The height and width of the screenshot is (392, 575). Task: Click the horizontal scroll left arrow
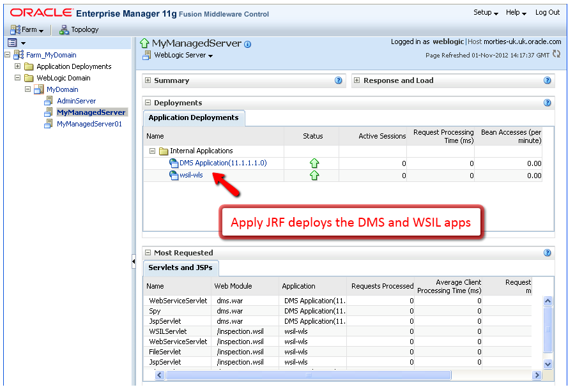160,375
